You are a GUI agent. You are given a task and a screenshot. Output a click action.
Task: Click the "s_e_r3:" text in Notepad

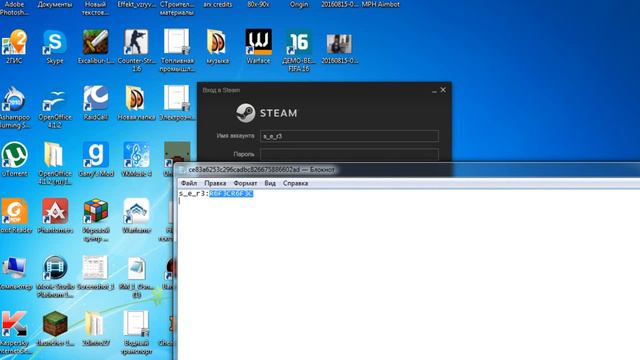coord(194,193)
